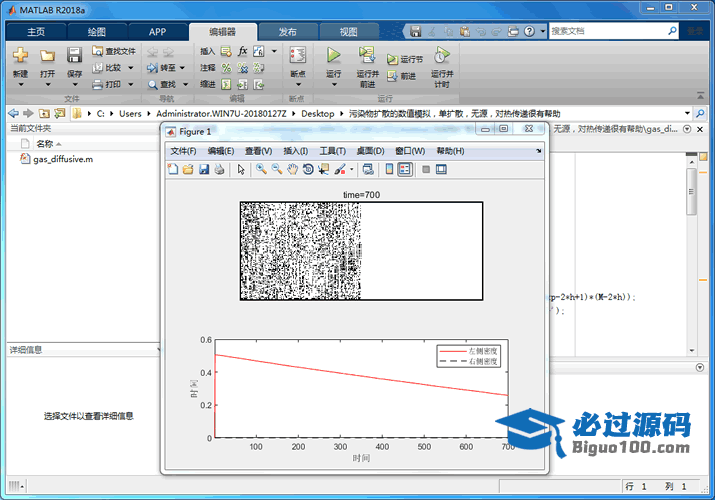Click the Figure print icon
Screen dimensions: 715x500
click(x=219, y=170)
